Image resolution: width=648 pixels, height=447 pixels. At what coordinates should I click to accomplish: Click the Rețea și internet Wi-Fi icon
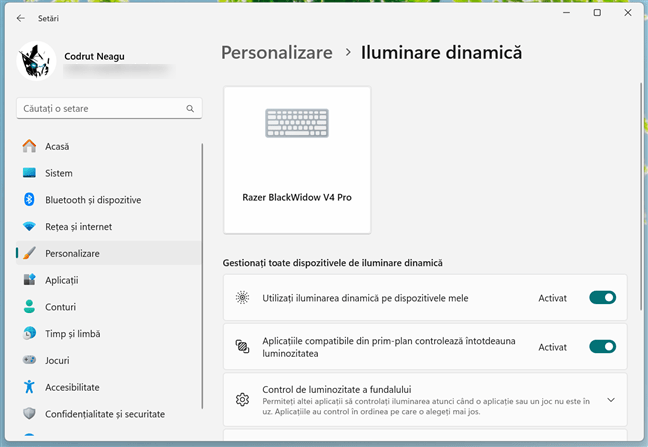(x=29, y=227)
